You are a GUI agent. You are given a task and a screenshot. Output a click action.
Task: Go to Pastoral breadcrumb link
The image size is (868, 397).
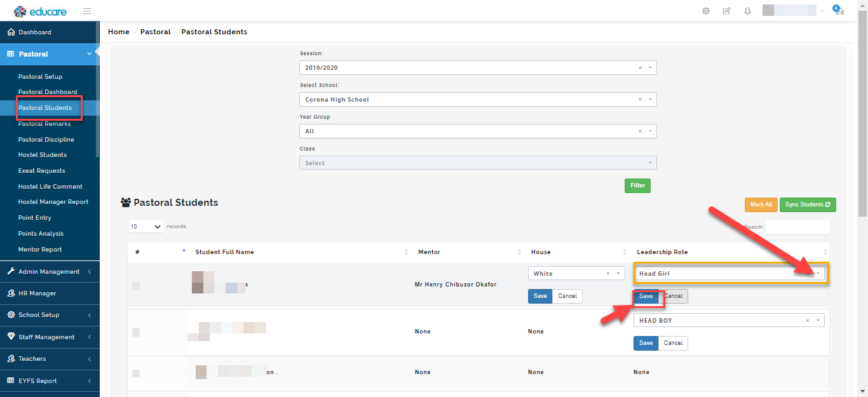(x=156, y=32)
